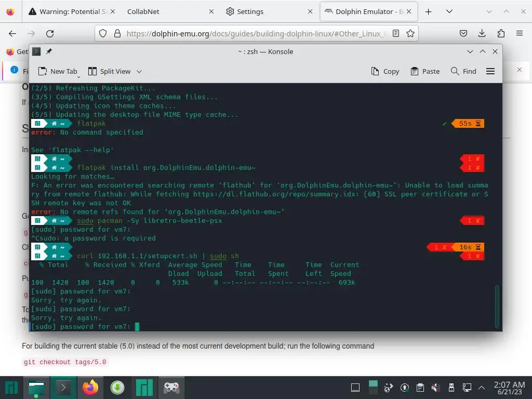The width and height of the screenshot is (532, 399).
Task: Open the Manjaro application launcher
Action: (11, 388)
